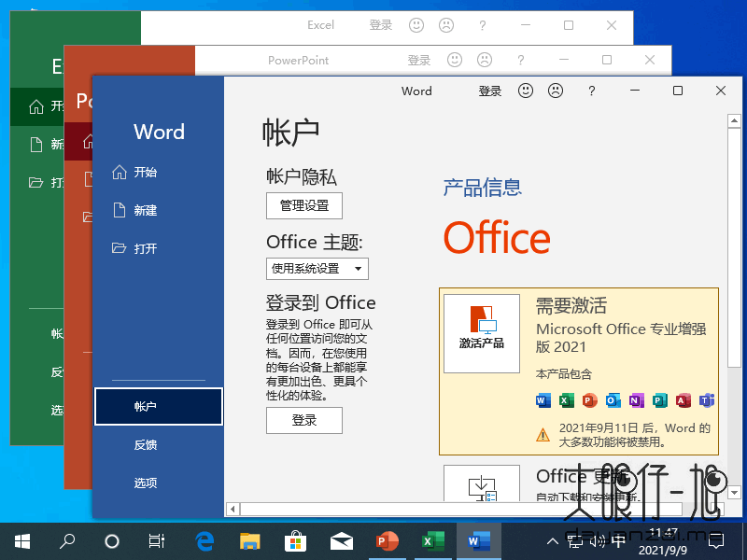This screenshot has width=747, height=560.
Task: Click the OneNote app icon under 本产品包含
Action: tap(637, 400)
